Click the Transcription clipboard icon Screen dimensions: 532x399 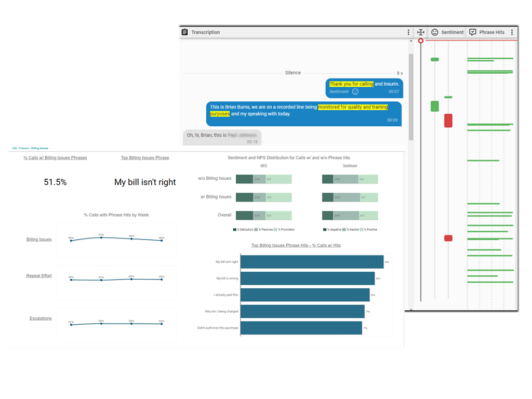pos(184,32)
